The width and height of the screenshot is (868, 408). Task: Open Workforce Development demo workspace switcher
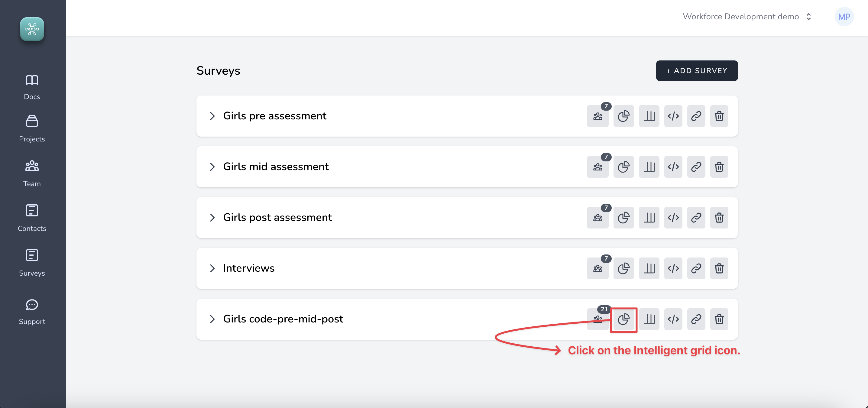[747, 17]
